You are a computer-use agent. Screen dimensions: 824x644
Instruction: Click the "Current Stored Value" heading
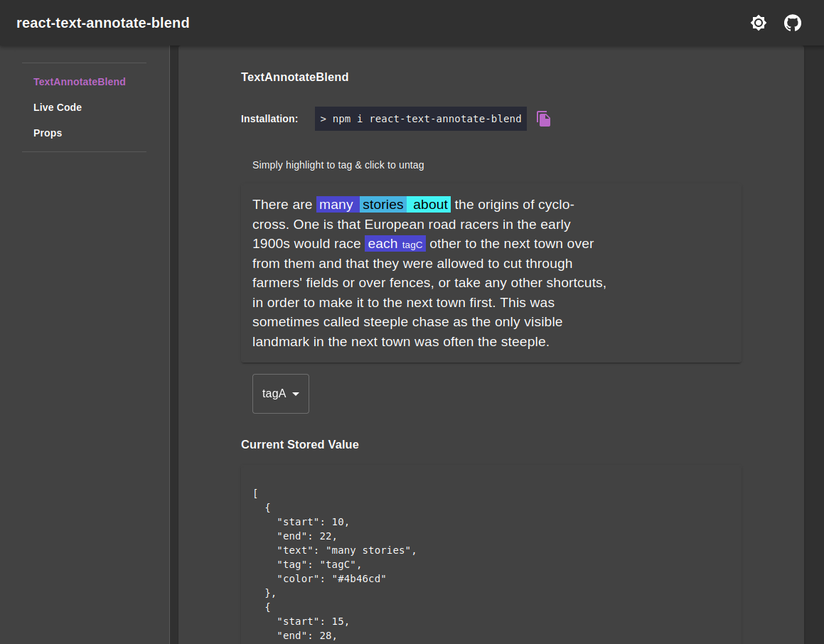(x=300, y=444)
